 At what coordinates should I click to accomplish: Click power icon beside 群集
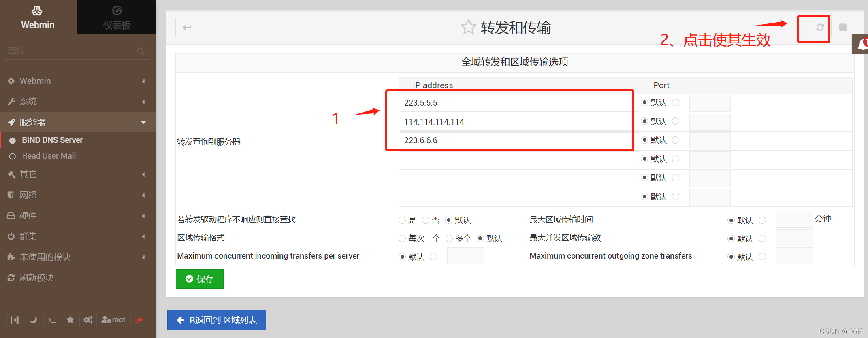click(x=11, y=236)
